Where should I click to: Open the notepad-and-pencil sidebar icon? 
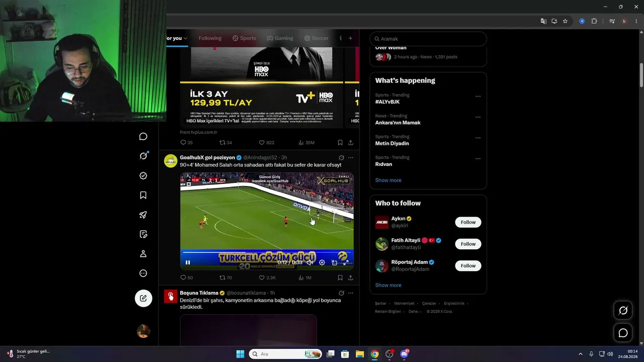click(143, 234)
